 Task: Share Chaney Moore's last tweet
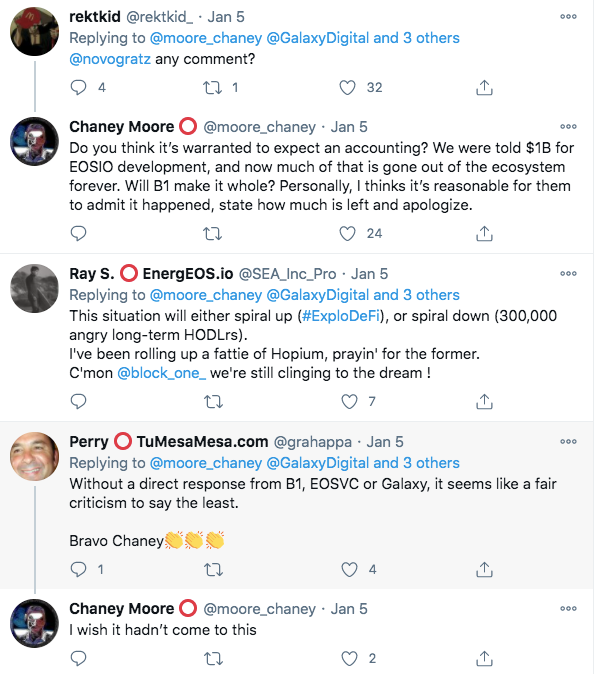click(484, 658)
